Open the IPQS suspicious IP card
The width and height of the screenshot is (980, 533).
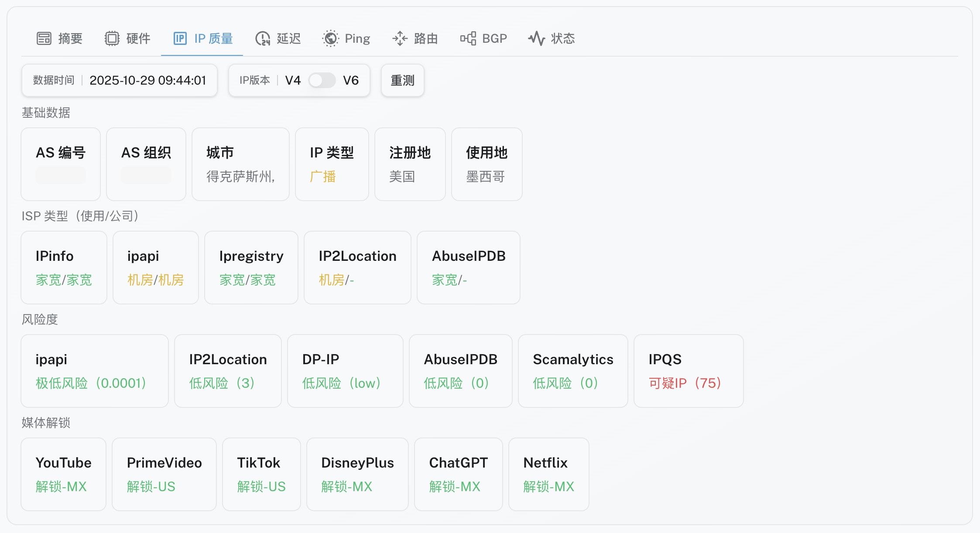(x=688, y=371)
